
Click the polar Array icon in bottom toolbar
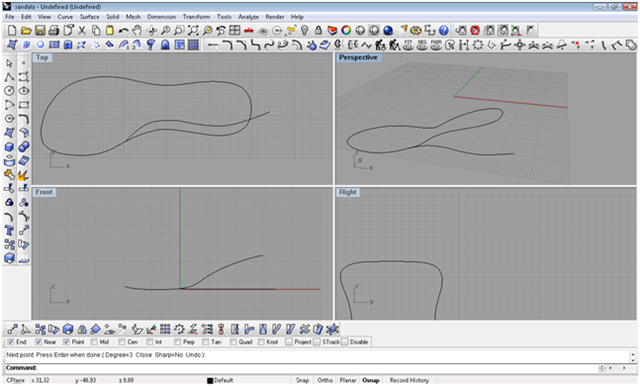point(179,329)
